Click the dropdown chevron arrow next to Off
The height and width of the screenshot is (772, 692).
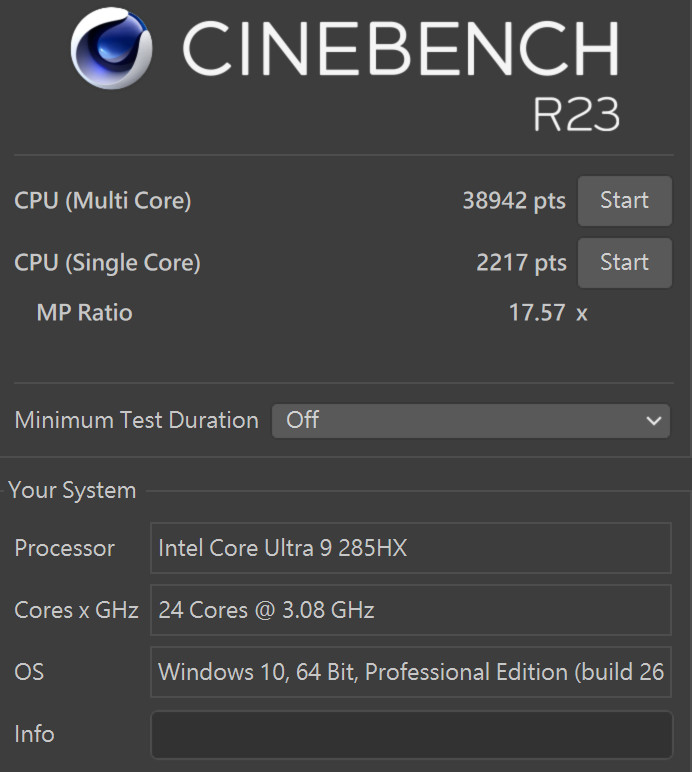654,421
